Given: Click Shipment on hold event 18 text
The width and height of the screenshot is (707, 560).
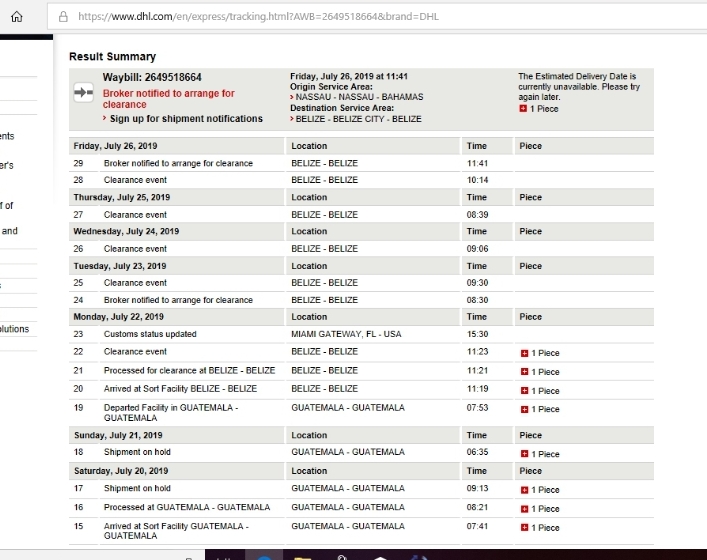Looking at the screenshot, I should click(137, 452).
